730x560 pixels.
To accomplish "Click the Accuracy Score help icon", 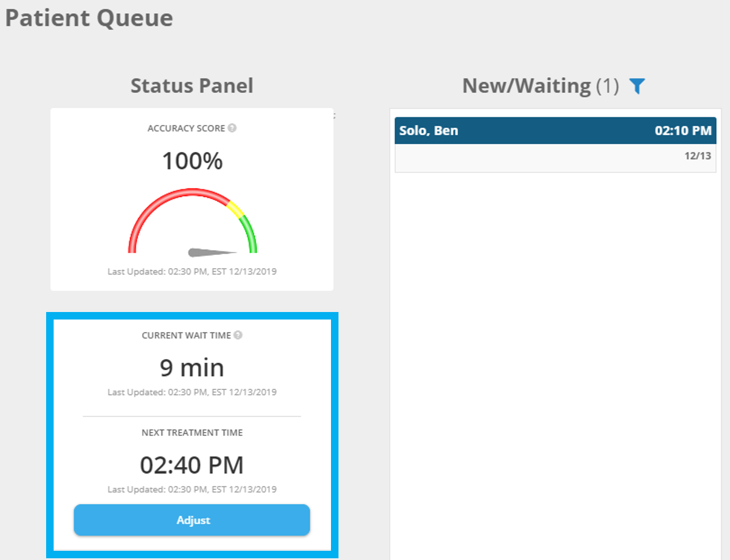I will point(232,128).
